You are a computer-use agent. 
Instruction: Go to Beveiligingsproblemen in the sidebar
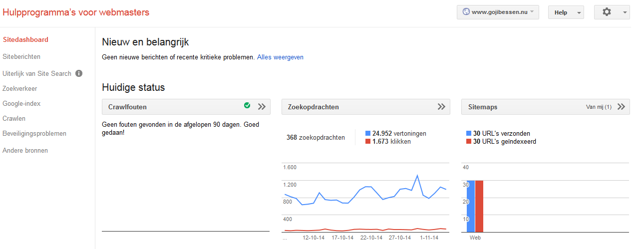[x=34, y=134]
